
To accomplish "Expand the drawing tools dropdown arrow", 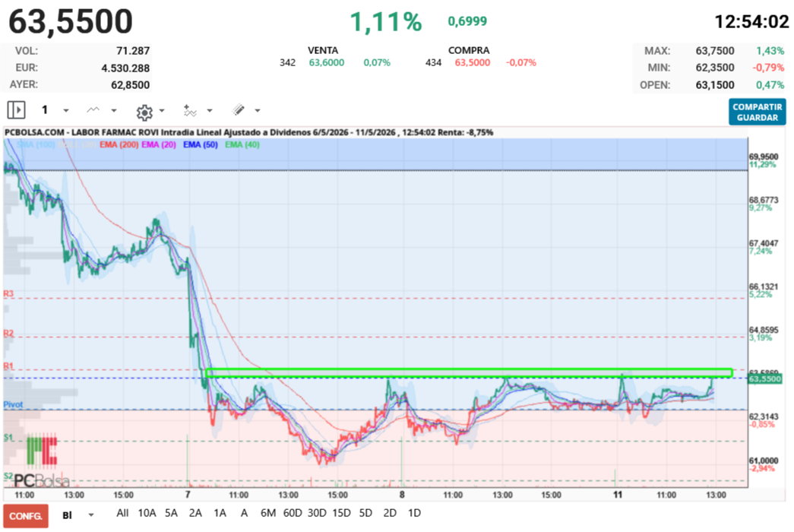I will point(258,110).
